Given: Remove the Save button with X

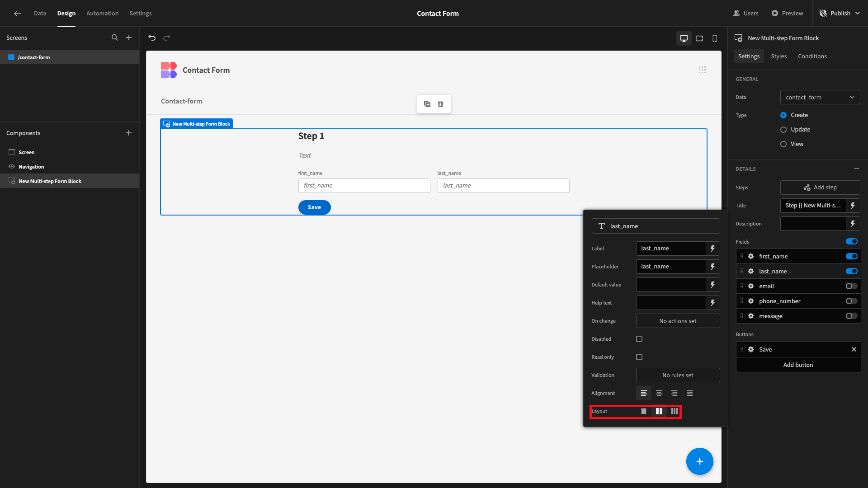Looking at the screenshot, I should point(854,349).
